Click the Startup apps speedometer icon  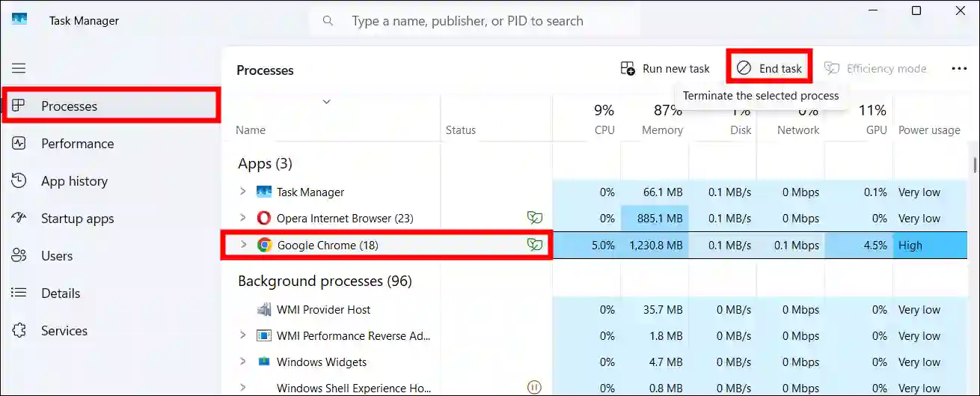coord(19,218)
